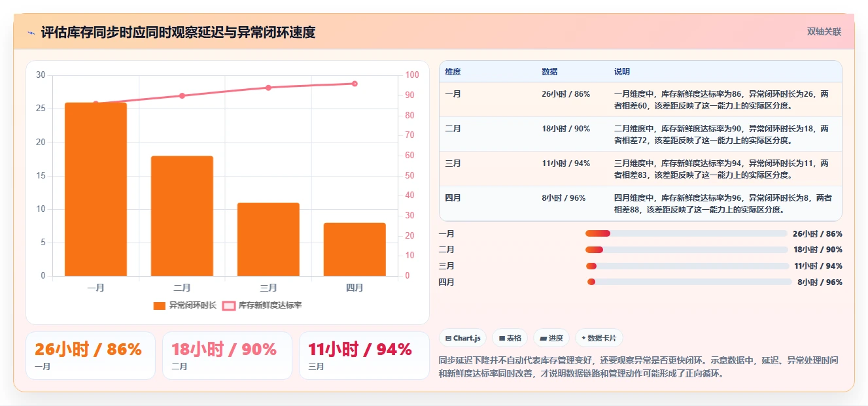Click the 表格 tag
Screen dimensions: 868x406
coord(510,338)
